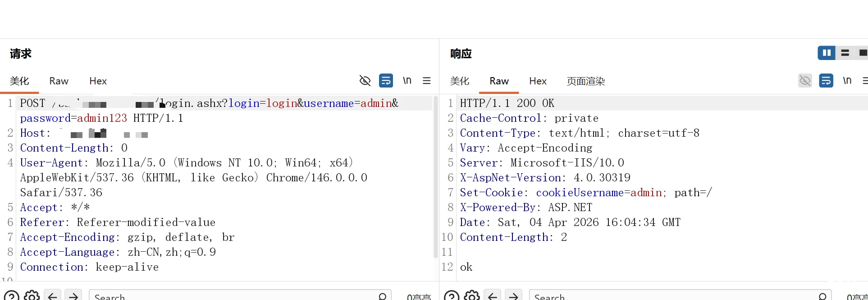Toggle the request \n line-break display
Viewport: 868px width, 300px height.
click(407, 81)
